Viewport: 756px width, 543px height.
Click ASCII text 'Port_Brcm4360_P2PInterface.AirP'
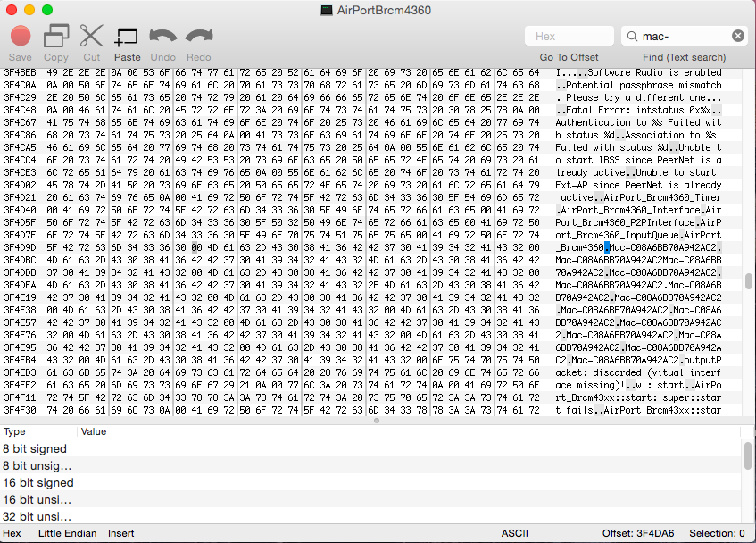[638, 222]
